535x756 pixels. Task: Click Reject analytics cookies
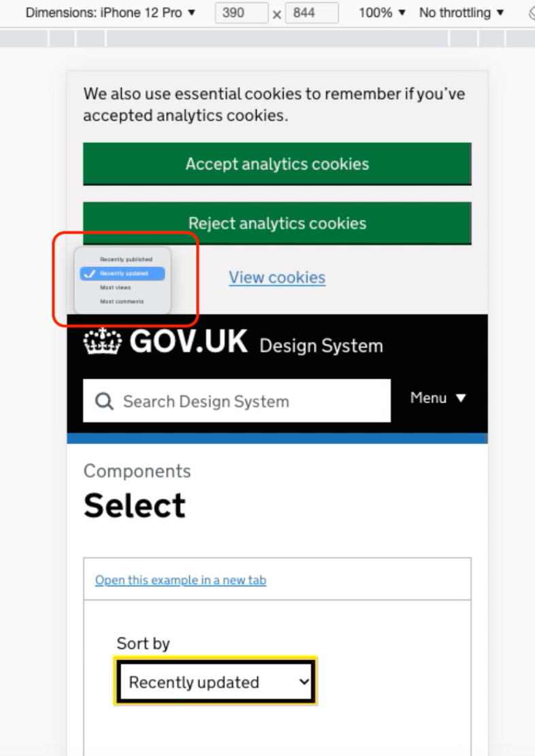point(276,223)
